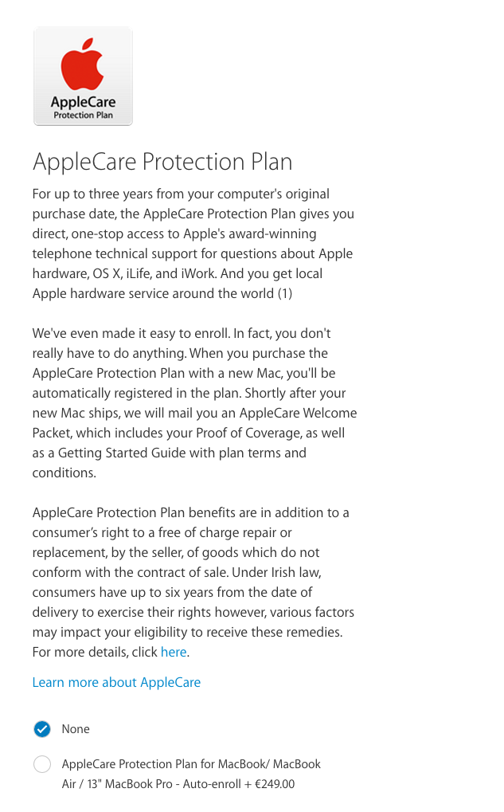
Task: Click the AppleCare Protection Plan main heading
Action: tap(162, 162)
